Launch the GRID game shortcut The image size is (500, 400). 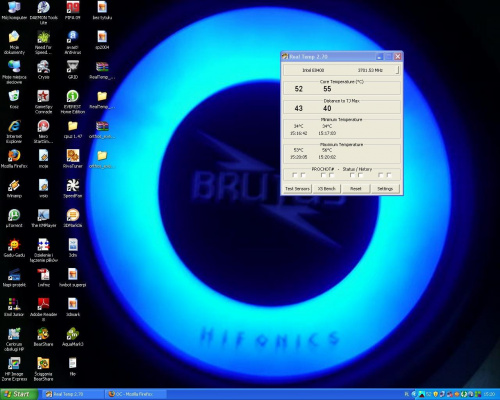coord(73,70)
